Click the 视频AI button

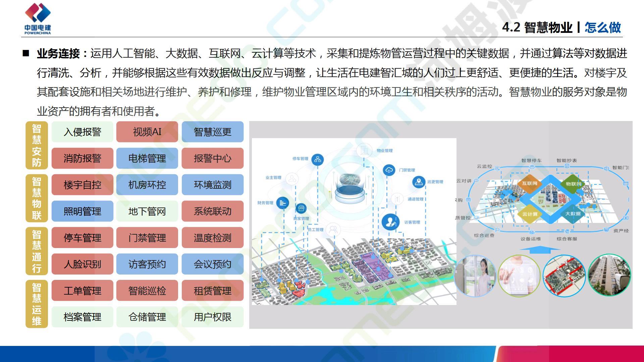[x=147, y=132]
